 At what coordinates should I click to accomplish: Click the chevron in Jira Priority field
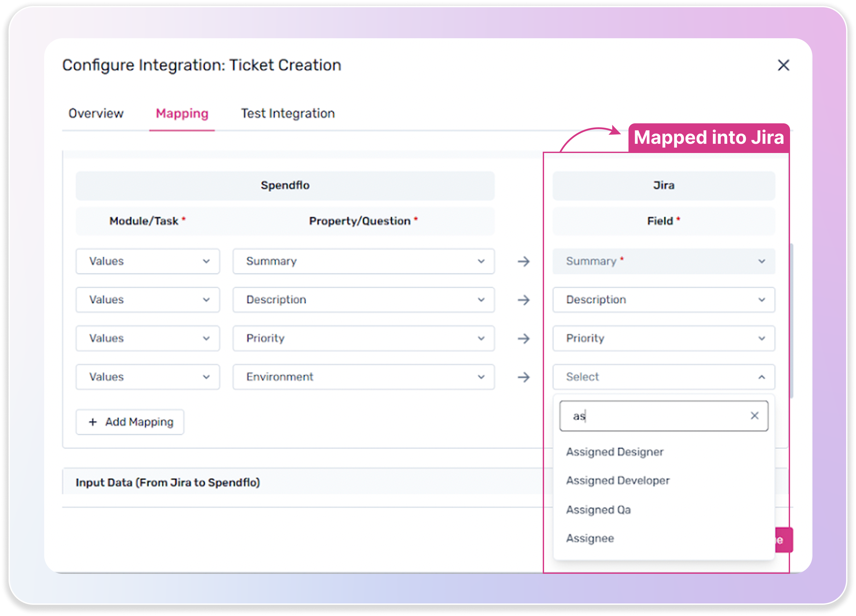(x=762, y=338)
